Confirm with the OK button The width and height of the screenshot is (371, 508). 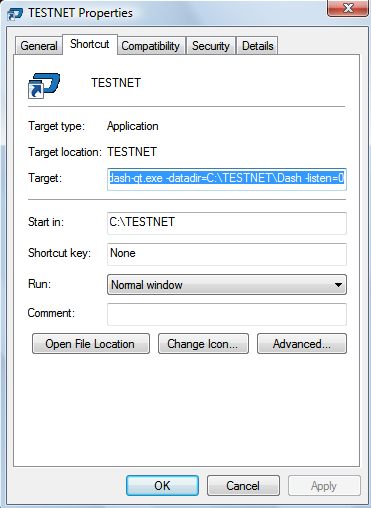tap(163, 486)
